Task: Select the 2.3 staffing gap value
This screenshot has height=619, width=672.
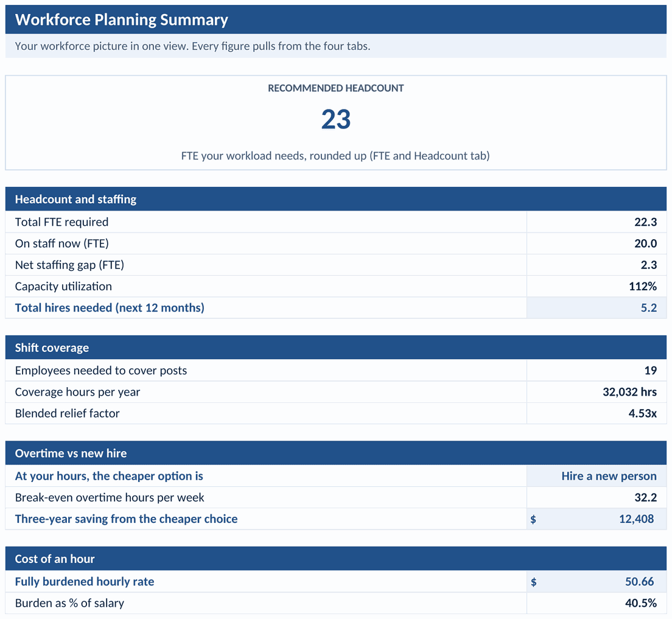Action: click(649, 265)
